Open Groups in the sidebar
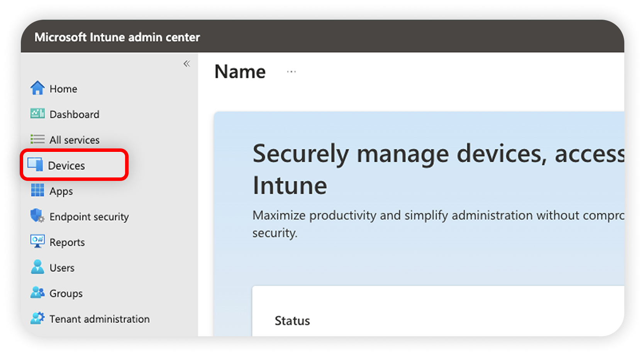Screen dimensions: 644x356 tap(66, 294)
